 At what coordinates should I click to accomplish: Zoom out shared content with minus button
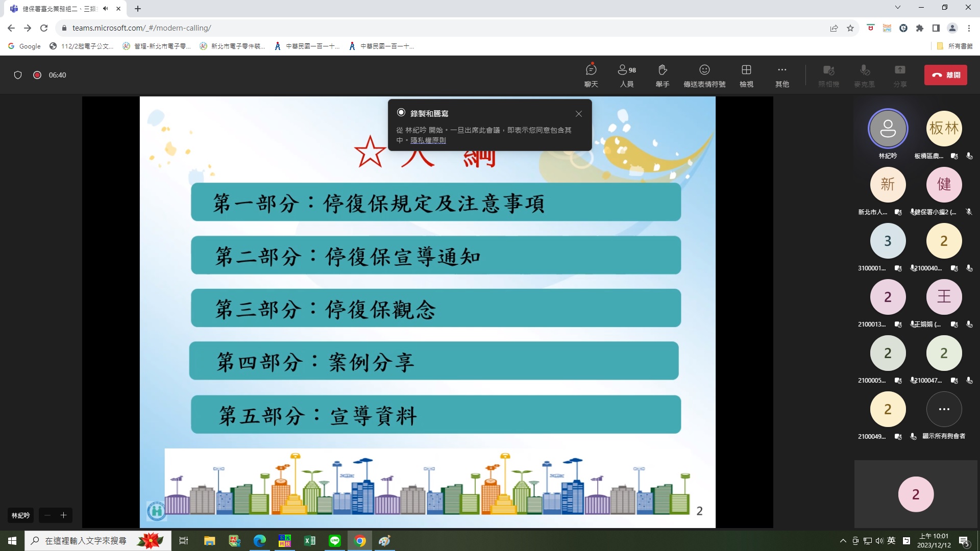tap(47, 515)
